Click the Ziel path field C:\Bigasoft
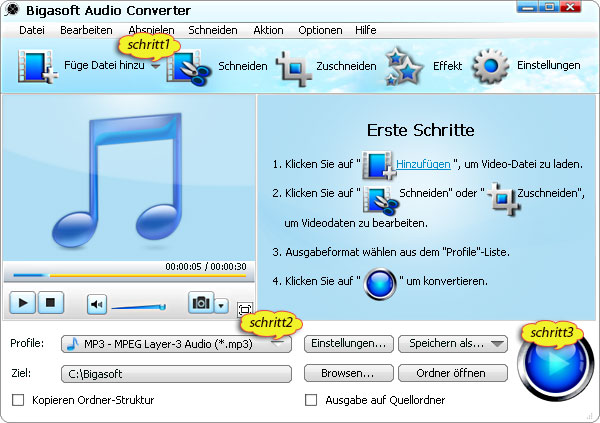The image size is (600, 423). point(176,374)
